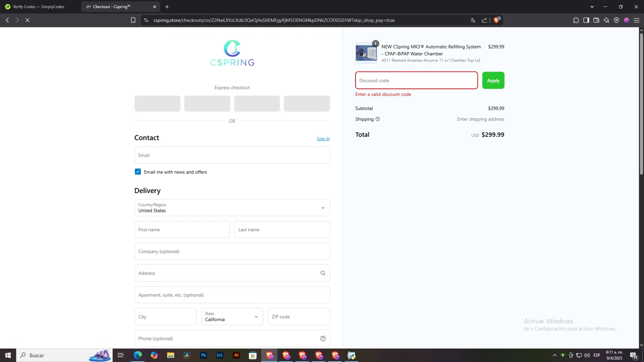Toggle the browser sidebar panel icon
The image size is (644, 362).
point(586,20)
